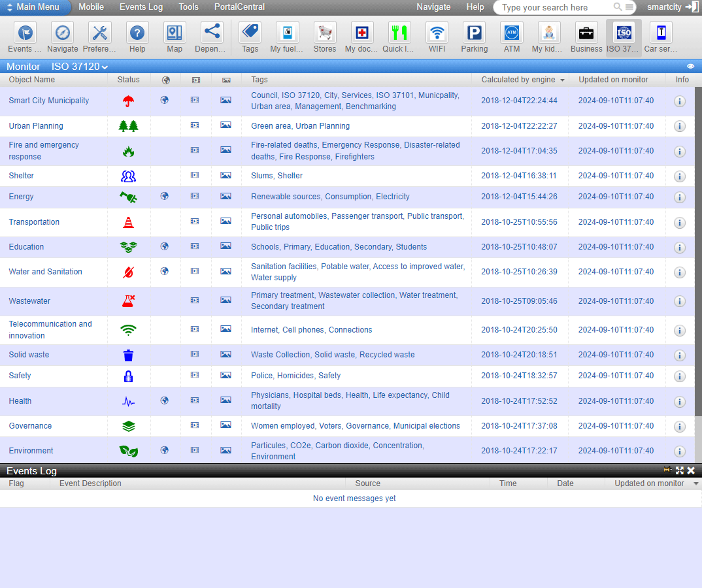The image size is (702, 588).
Task: Pin the Events Log panel
Action: 667,470
